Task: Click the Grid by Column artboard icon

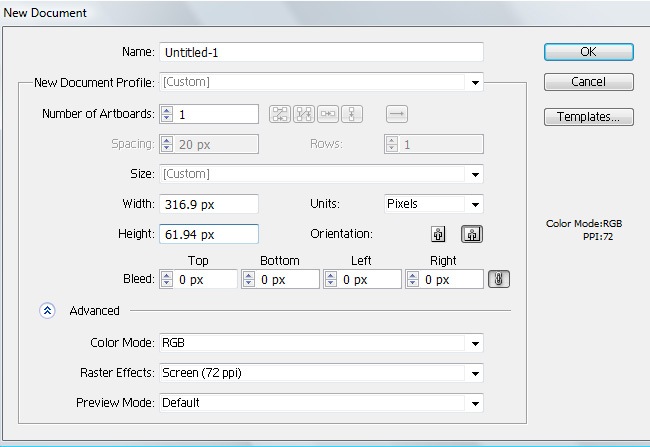Action: click(304, 114)
